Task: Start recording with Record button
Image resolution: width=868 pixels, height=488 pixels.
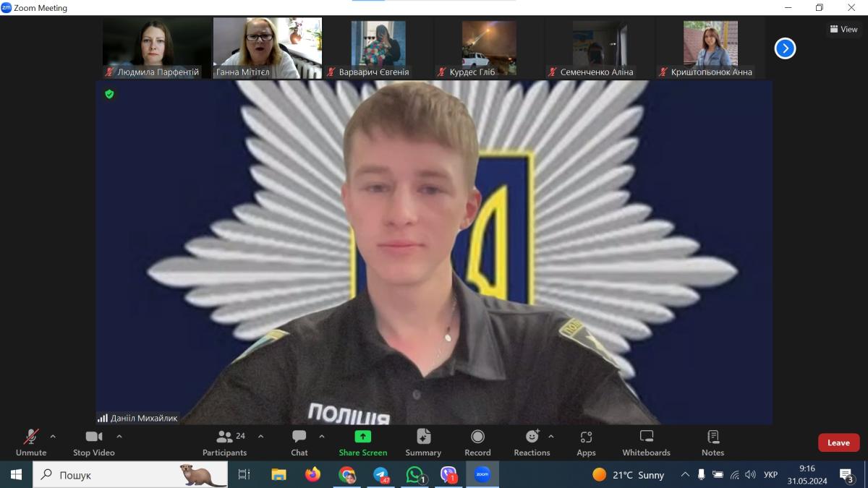Action: coord(477,442)
